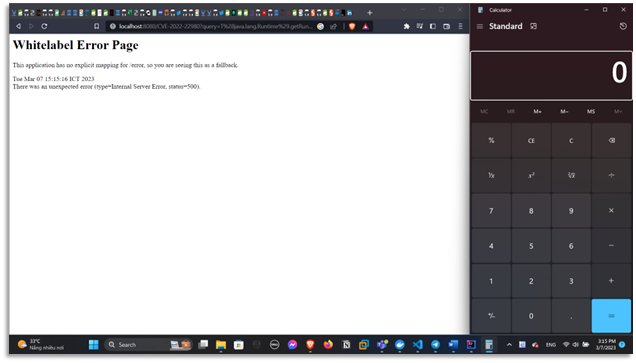Click the decimal point key
Image resolution: width=636 pixels, height=363 pixels.
(571, 316)
